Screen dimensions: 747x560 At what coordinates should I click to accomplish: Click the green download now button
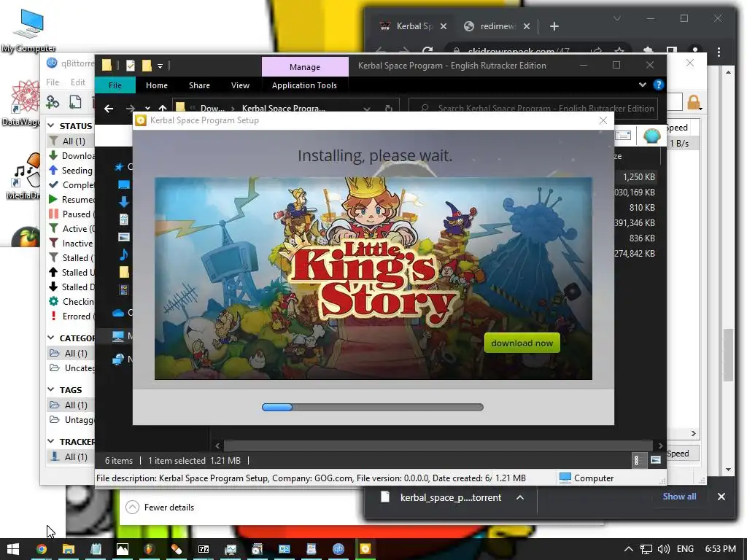522,343
